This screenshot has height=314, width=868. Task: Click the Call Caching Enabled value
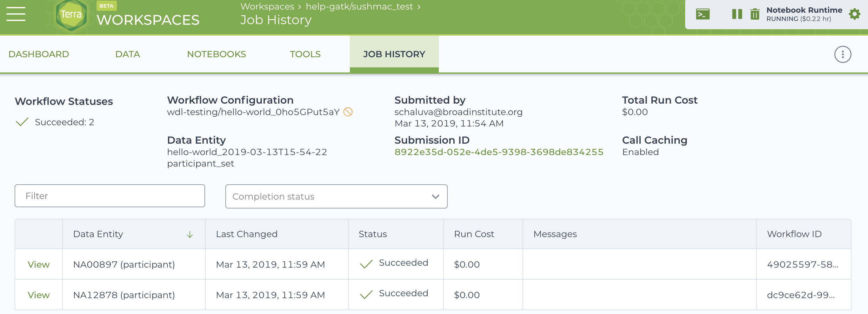click(640, 152)
